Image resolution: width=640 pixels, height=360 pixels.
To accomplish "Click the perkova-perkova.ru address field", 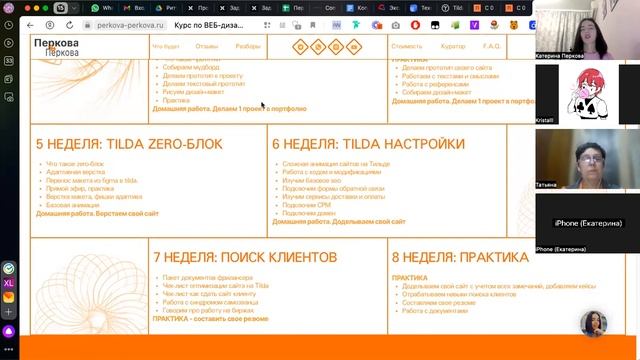I will pyautogui.click(x=130, y=25).
